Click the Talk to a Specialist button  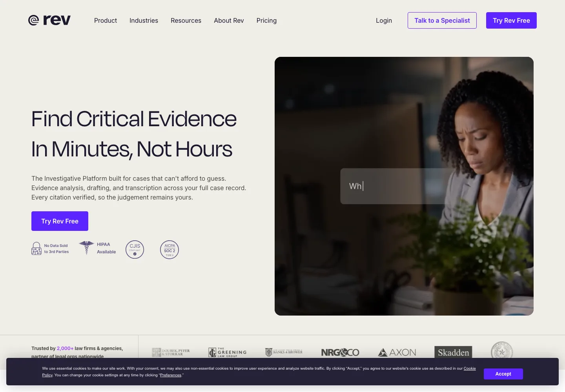coord(442,20)
